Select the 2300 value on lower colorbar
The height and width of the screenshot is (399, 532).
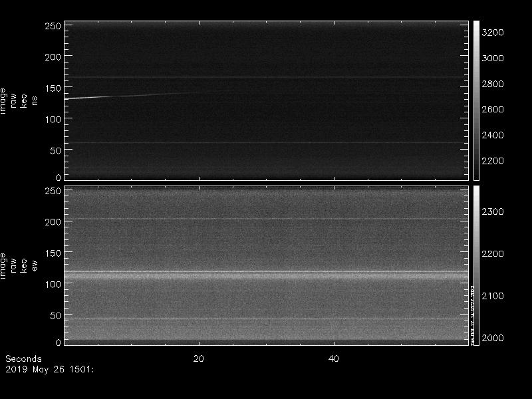click(x=493, y=211)
